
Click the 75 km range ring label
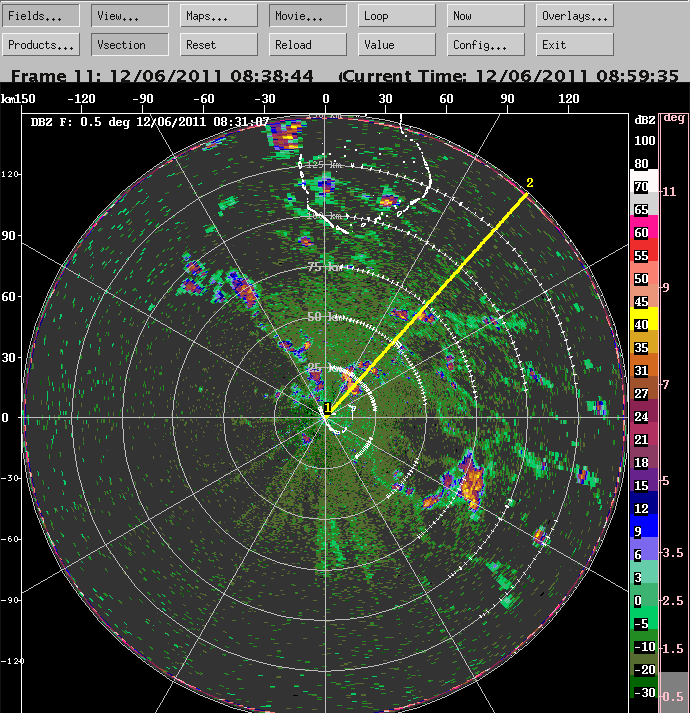(x=324, y=267)
